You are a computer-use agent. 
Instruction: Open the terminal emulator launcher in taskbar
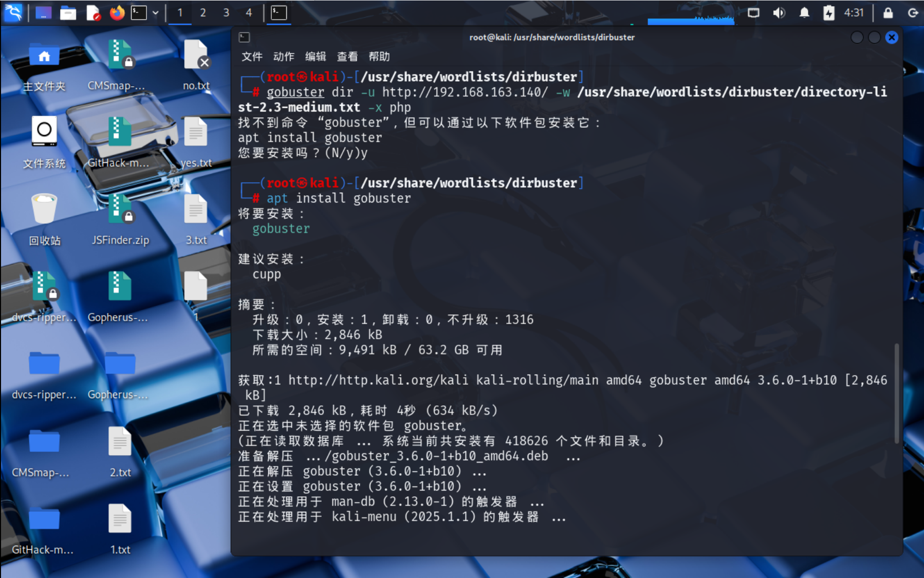139,13
